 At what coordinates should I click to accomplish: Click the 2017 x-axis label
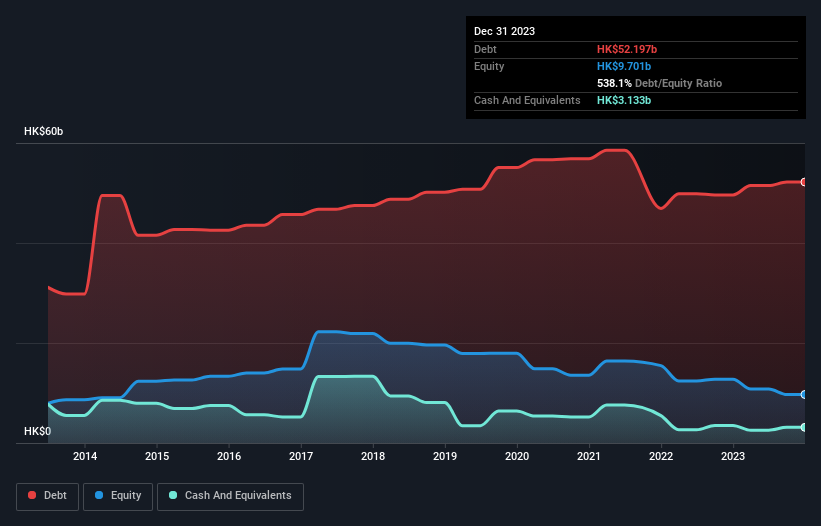point(301,456)
